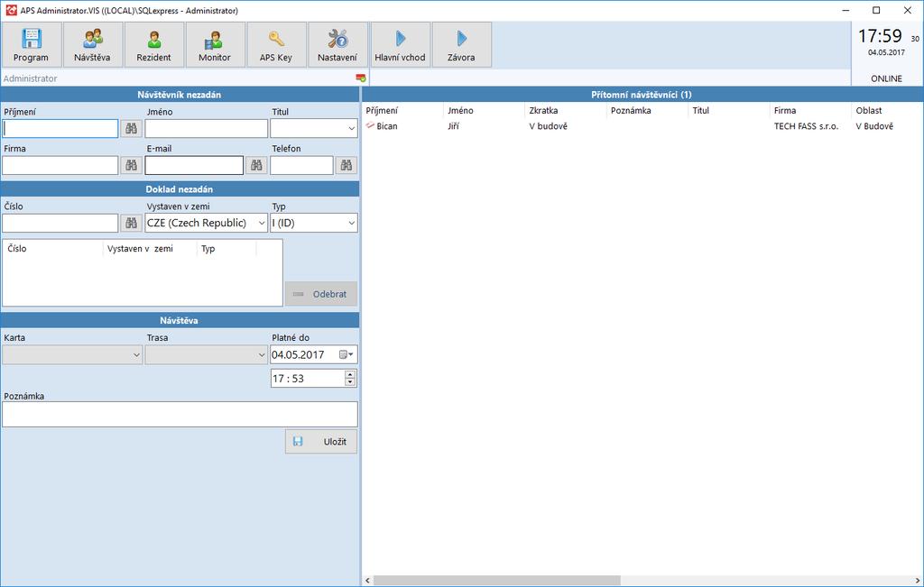Click the ONLINE status label
Viewport: 924px width, 587px height.
click(886, 78)
